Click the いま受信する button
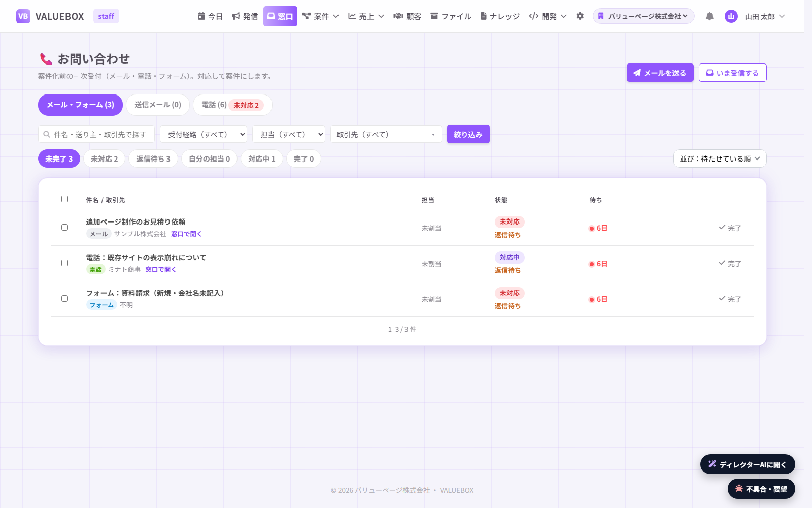Viewport: 812px width, 508px height. pos(732,73)
